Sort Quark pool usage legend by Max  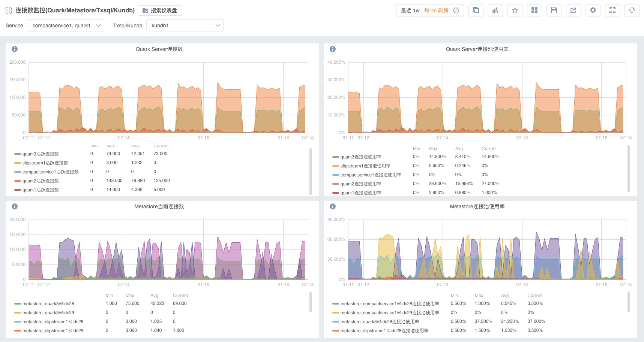[x=433, y=149]
